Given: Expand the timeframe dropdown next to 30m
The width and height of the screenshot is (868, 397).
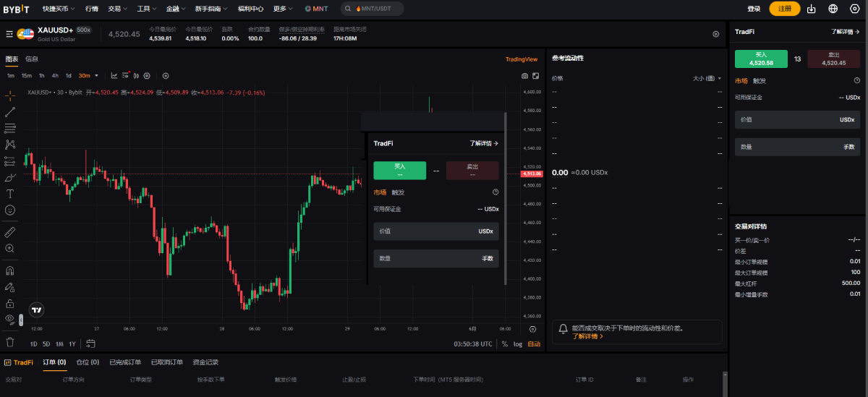Looking at the screenshot, I should tap(96, 75).
